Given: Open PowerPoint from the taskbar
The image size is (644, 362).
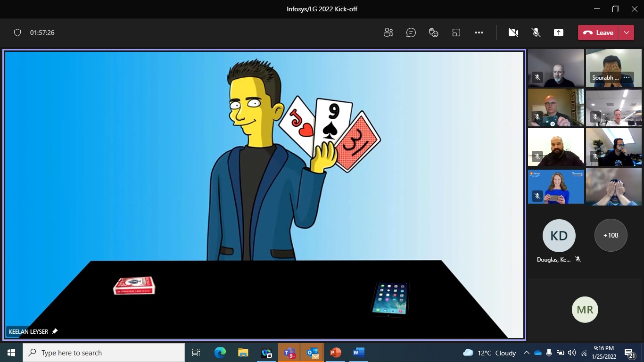Looking at the screenshot, I should tap(336, 353).
